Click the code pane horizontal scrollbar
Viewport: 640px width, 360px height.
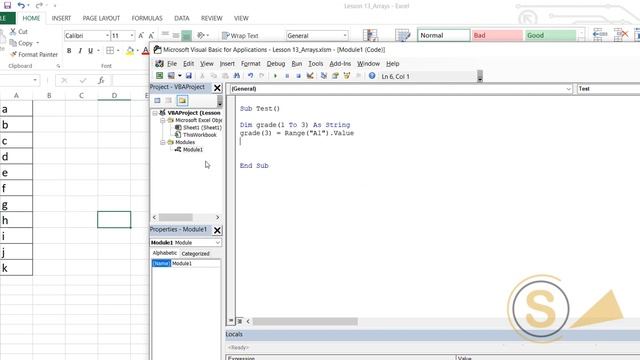click(x=305, y=322)
